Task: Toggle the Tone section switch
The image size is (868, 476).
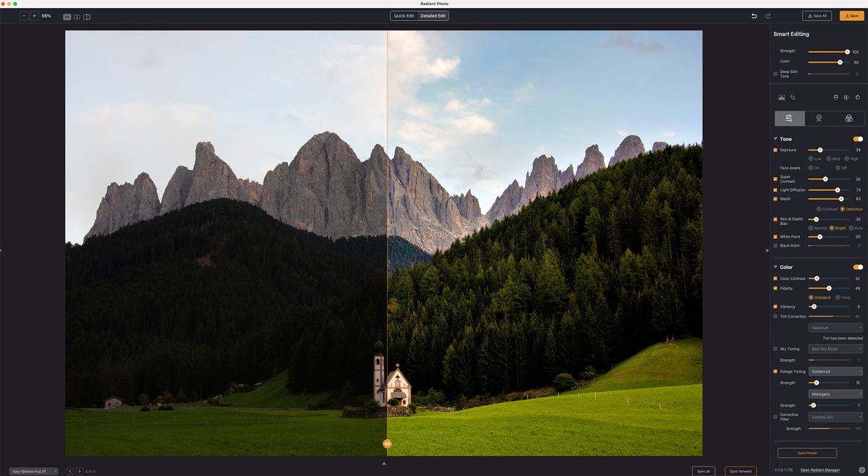Action: pos(858,139)
